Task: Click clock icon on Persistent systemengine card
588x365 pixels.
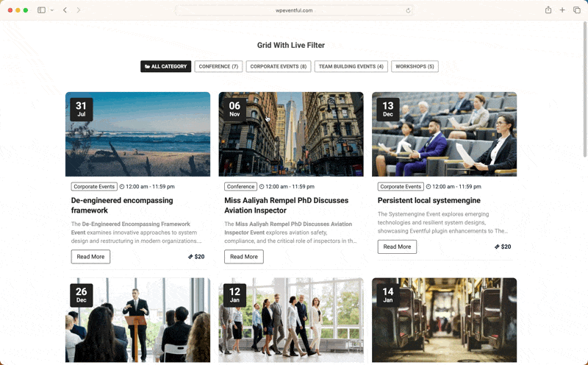Action: pyautogui.click(x=429, y=187)
